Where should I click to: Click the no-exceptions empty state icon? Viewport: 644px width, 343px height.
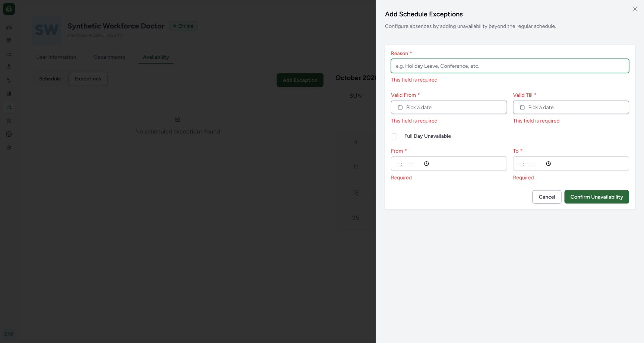pos(177,120)
